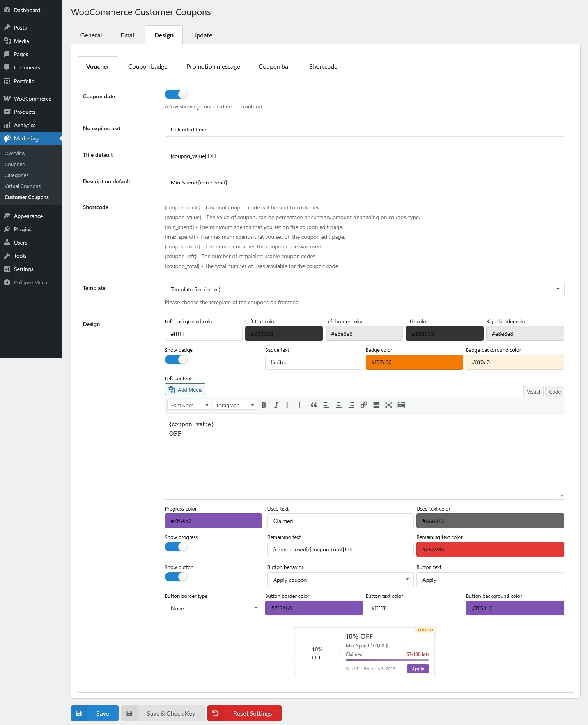Click the Italic formatting icon

pyautogui.click(x=276, y=405)
